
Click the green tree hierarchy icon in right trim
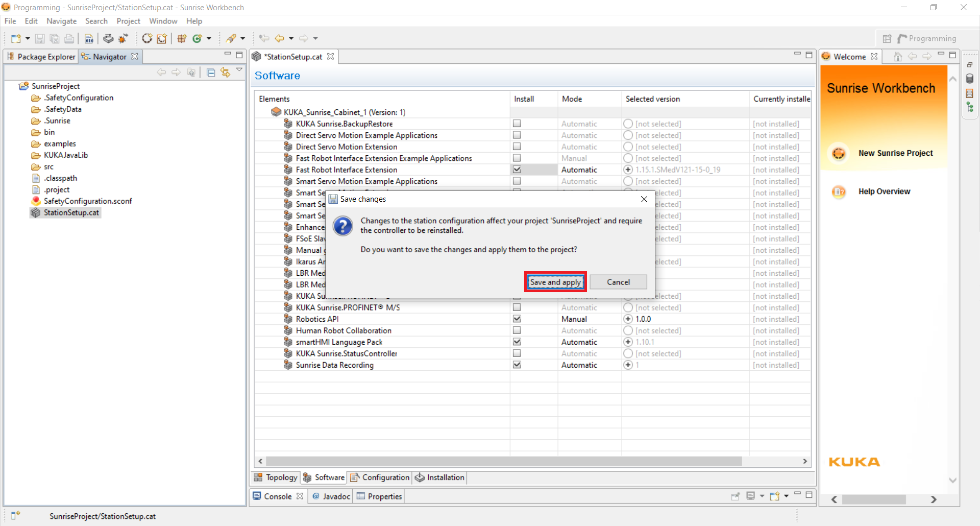(x=970, y=107)
